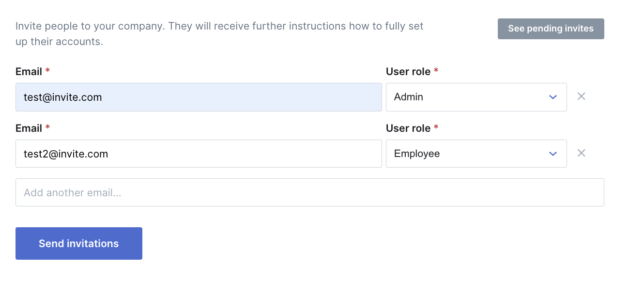Viewport: 644px width, 282px height.
Task: Click the User role label above Employee
Action: [408, 128]
